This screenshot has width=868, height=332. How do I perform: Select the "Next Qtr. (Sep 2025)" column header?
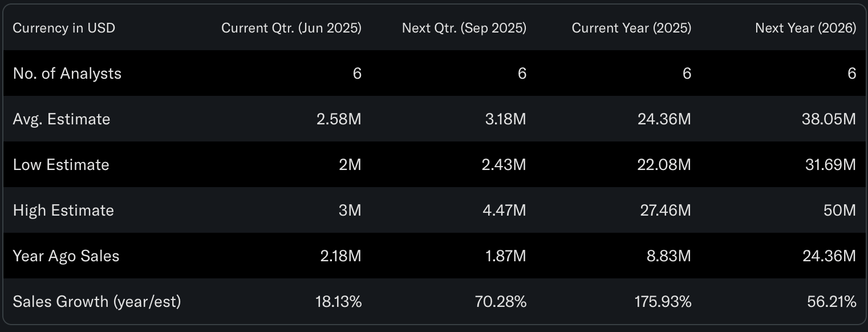(464, 28)
